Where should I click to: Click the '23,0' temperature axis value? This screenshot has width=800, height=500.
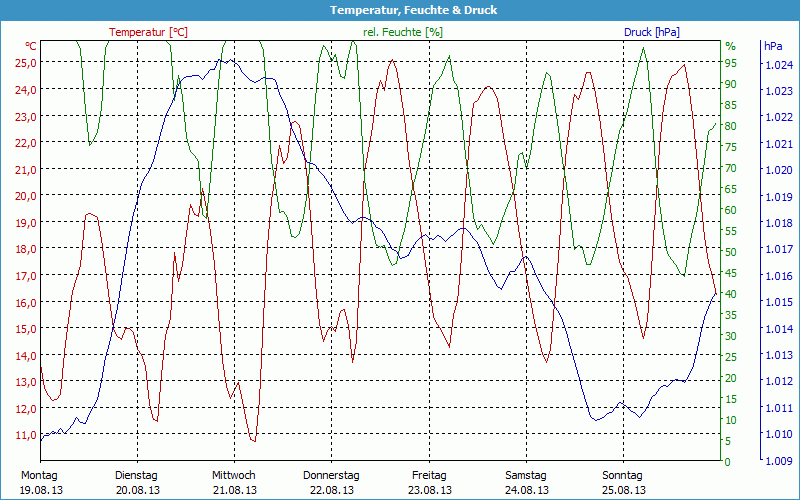click(25, 116)
